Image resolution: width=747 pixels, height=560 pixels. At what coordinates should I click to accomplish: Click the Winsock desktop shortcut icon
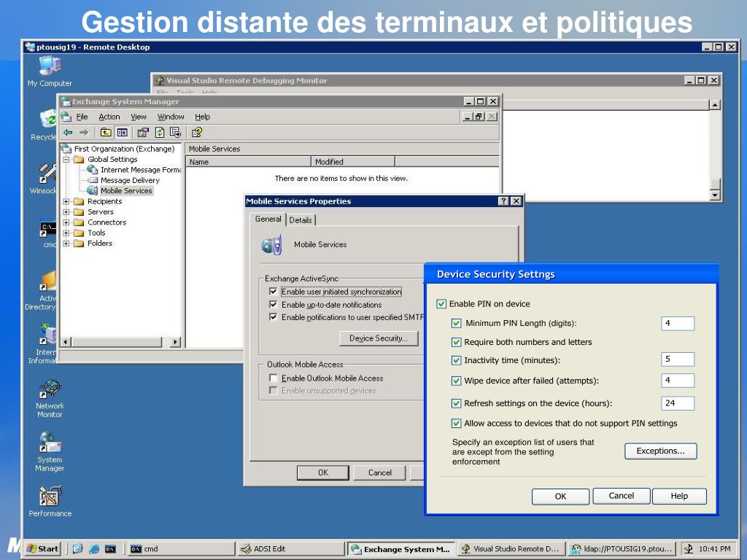(47, 179)
